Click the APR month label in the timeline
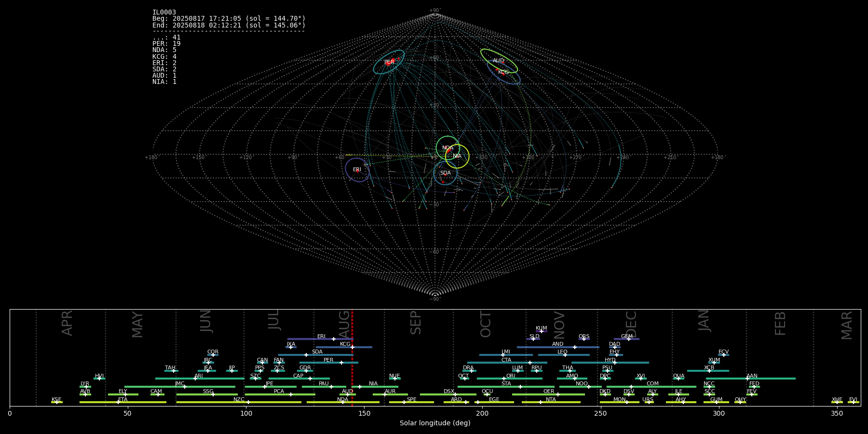Viewport: 868px width, 434px height. click(x=68, y=323)
